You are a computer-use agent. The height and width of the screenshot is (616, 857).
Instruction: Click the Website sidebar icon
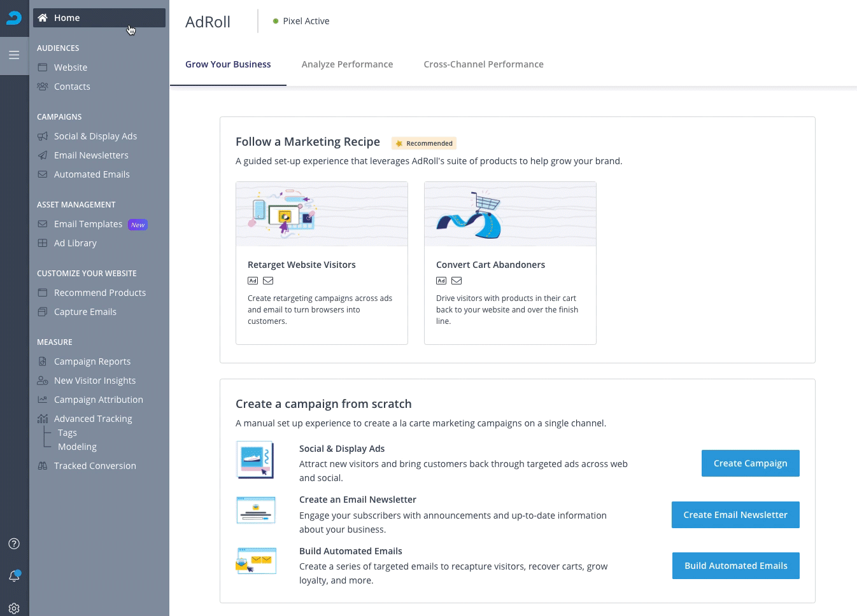43,67
